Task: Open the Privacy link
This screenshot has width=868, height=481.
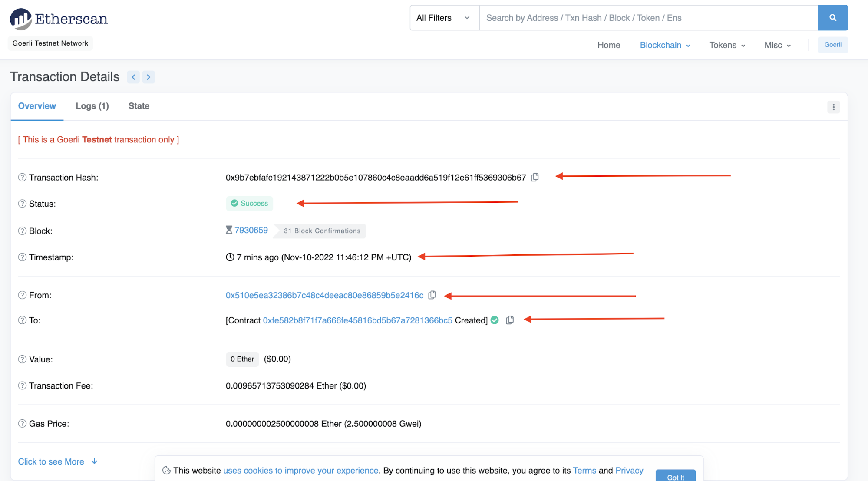Action: [629, 471]
